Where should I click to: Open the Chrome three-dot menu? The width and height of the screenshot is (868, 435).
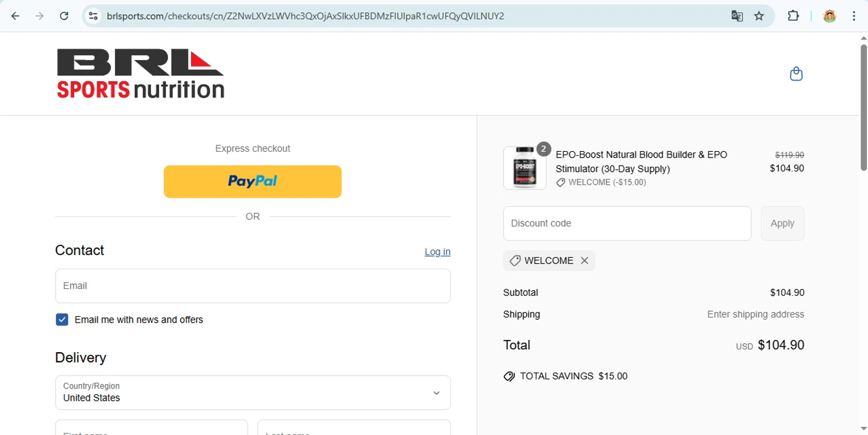[x=854, y=16]
